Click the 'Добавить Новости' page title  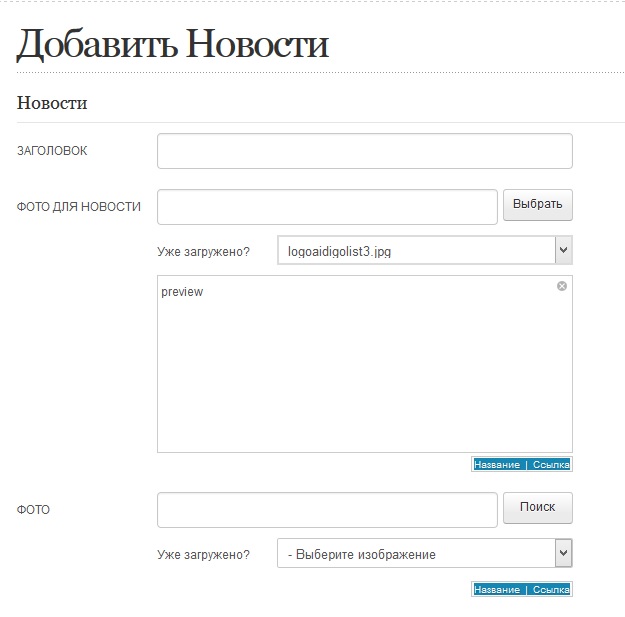(172, 45)
